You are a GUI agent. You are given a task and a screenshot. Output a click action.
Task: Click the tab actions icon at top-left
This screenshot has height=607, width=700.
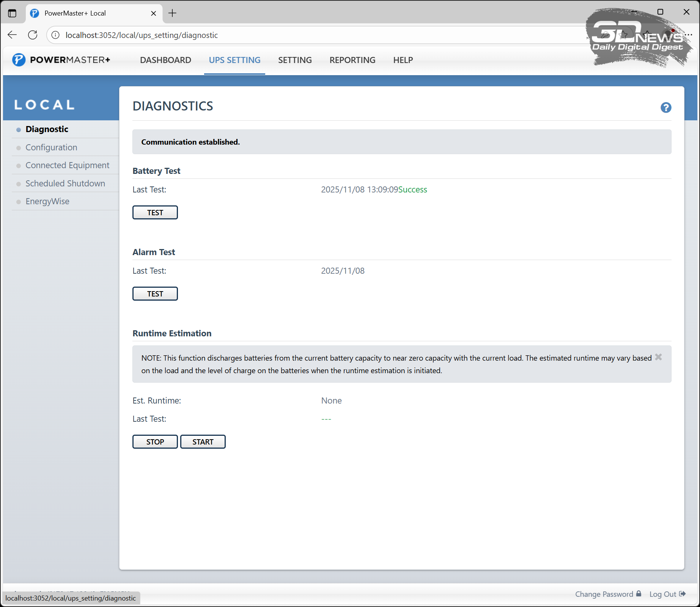(12, 13)
